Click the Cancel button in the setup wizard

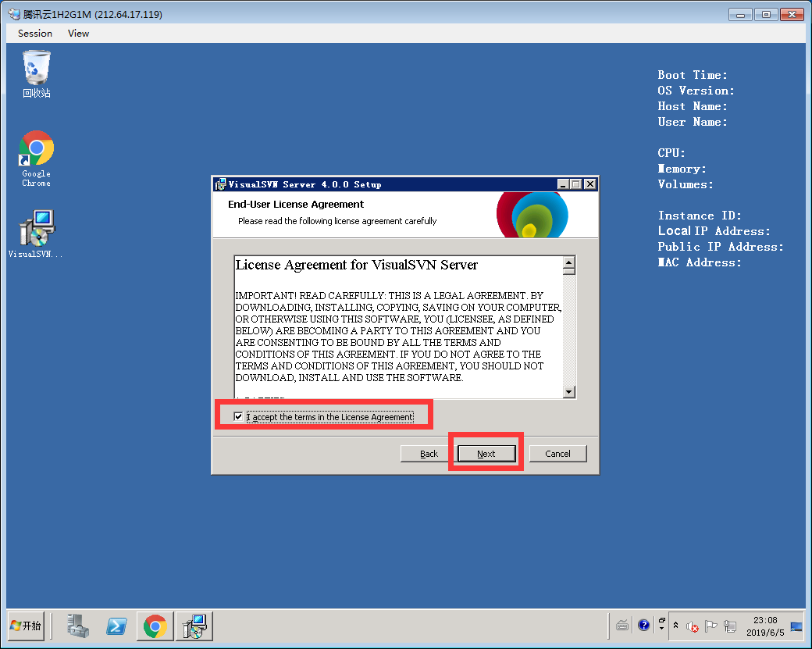(557, 453)
